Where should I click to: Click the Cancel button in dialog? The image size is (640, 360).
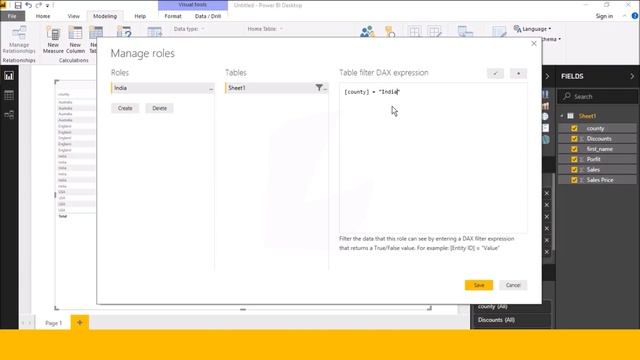point(513,285)
